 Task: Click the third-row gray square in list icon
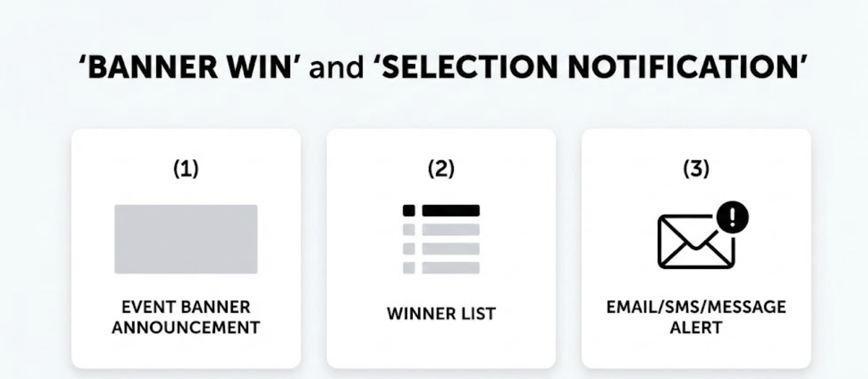[x=409, y=249]
